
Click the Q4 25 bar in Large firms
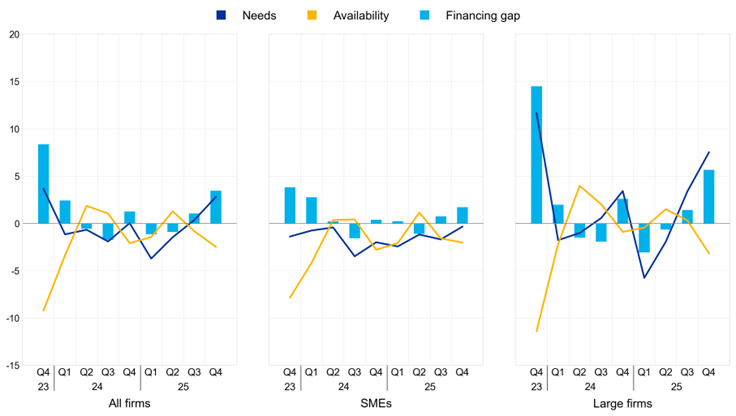[x=708, y=197]
